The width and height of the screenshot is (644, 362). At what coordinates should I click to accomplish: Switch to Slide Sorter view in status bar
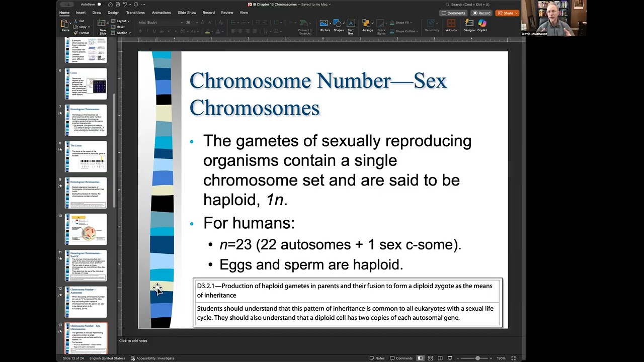click(430, 358)
